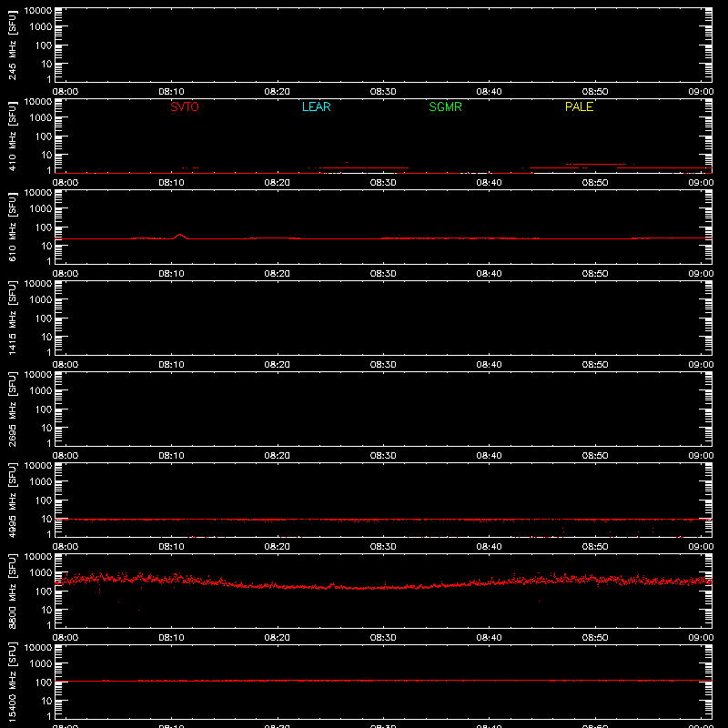This screenshot has width=728, height=728.
Task: Select the 4995 MHz [SFU] axis title
Action: point(12,500)
